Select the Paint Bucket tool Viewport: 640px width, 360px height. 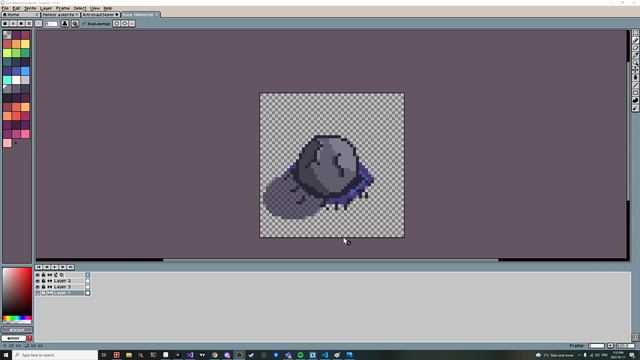click(x=635, y=77)
